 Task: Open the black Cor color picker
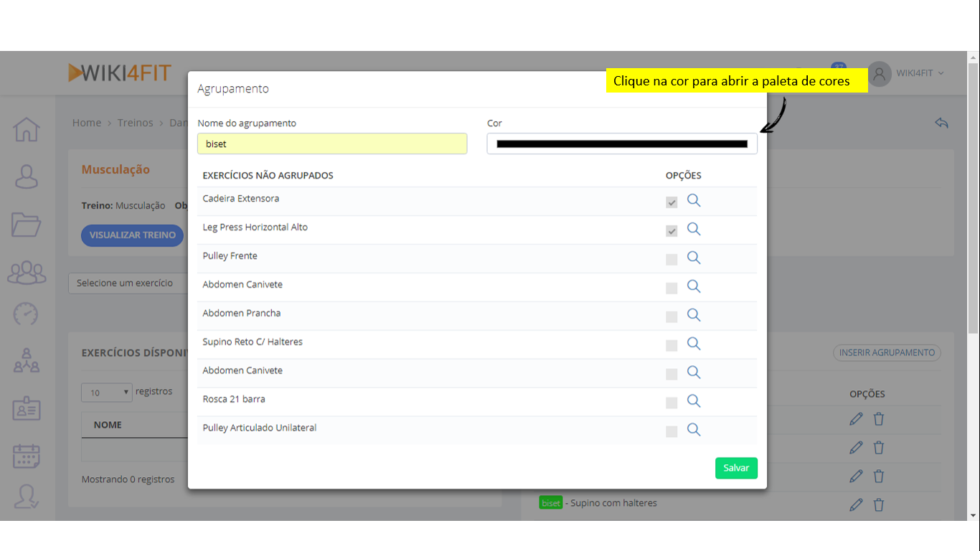[x=621, y=143]
